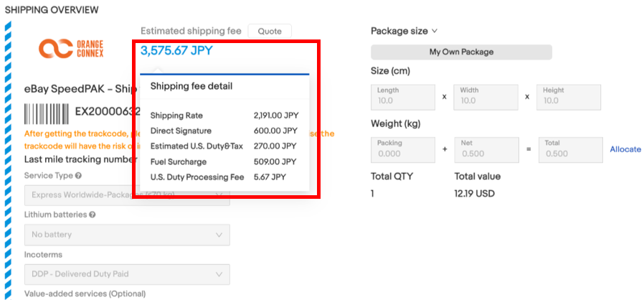Open the No battery dropdown
Image resolution: width=644 pixels, height=300 pixels.
point(128,235)
